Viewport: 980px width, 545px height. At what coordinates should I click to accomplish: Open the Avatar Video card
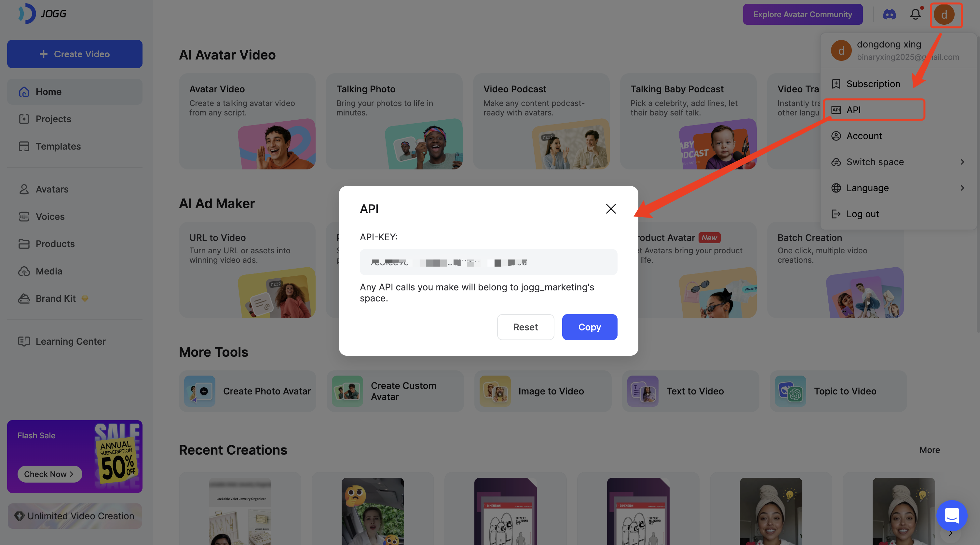247,121
